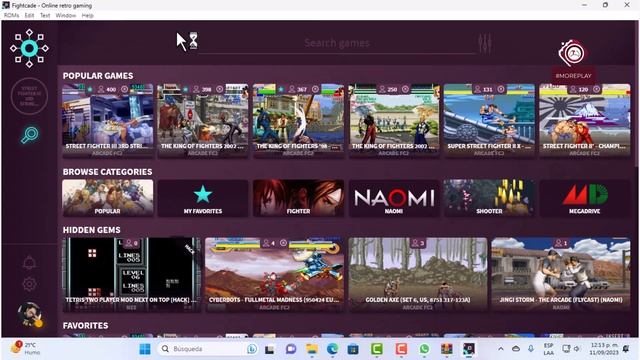Open File Explorer from the taskbar

[x=312, y=349]
